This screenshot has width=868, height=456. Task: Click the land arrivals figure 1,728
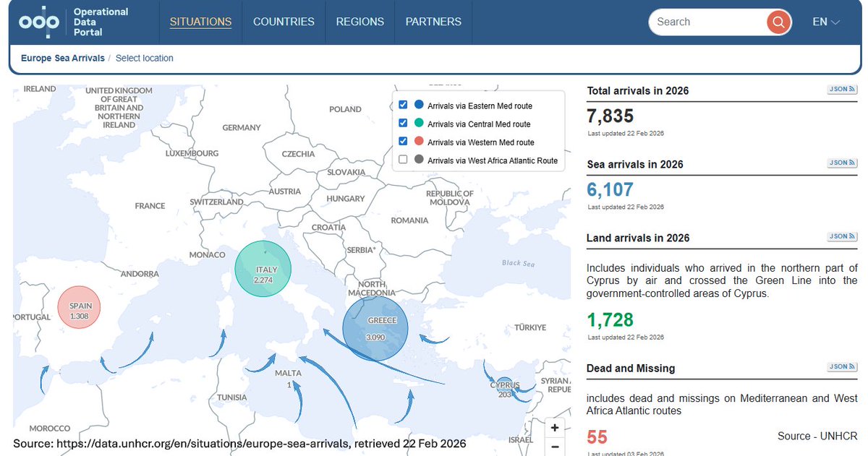(610, 319)
